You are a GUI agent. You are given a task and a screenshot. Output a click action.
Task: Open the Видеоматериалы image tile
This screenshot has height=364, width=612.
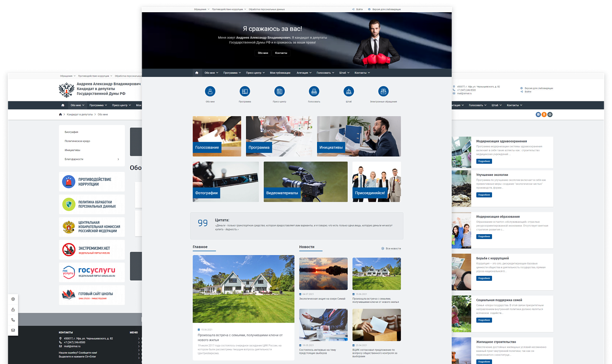306,182
